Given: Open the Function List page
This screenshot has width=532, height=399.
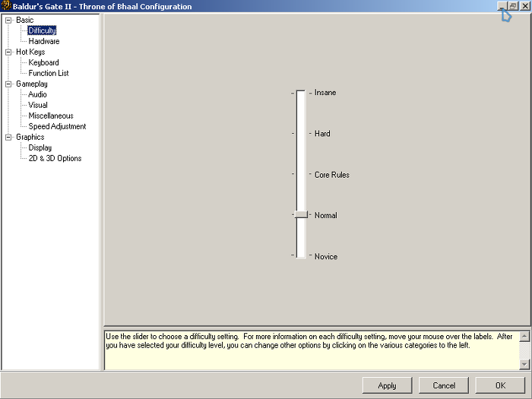Looking at the screenshot, I should (49, 73).
